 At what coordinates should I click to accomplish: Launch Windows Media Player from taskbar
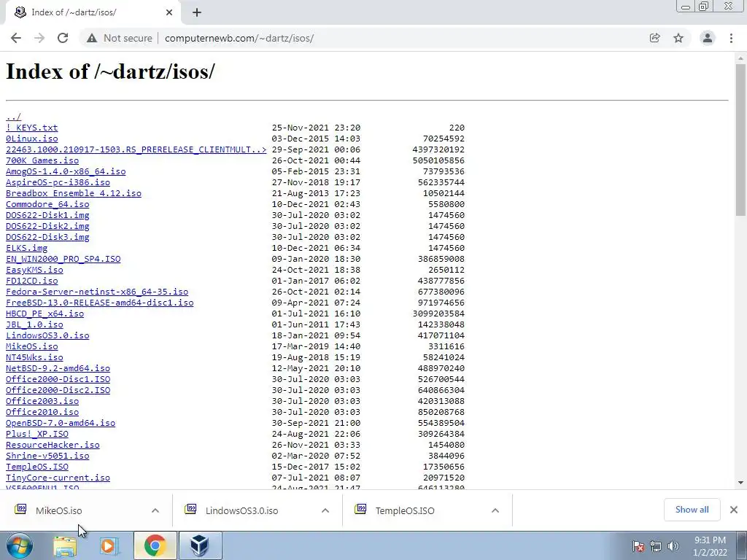tap(109, 545)
